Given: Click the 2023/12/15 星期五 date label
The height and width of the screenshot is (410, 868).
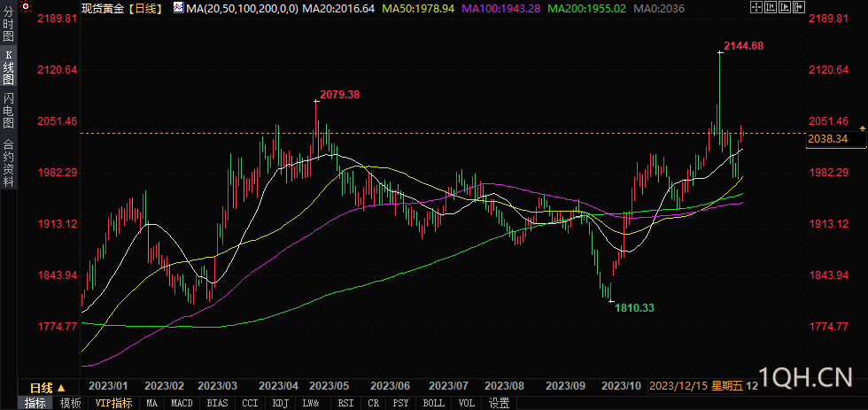Looking at the screenshot, I should click(696, 386).
